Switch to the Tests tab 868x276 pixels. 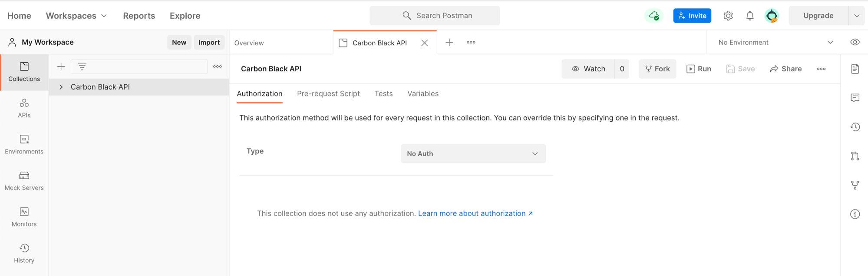coord(384,94)
